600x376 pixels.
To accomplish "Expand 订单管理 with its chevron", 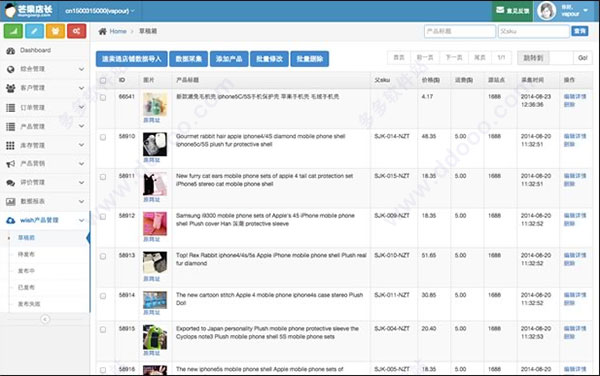I will (82, 107).
